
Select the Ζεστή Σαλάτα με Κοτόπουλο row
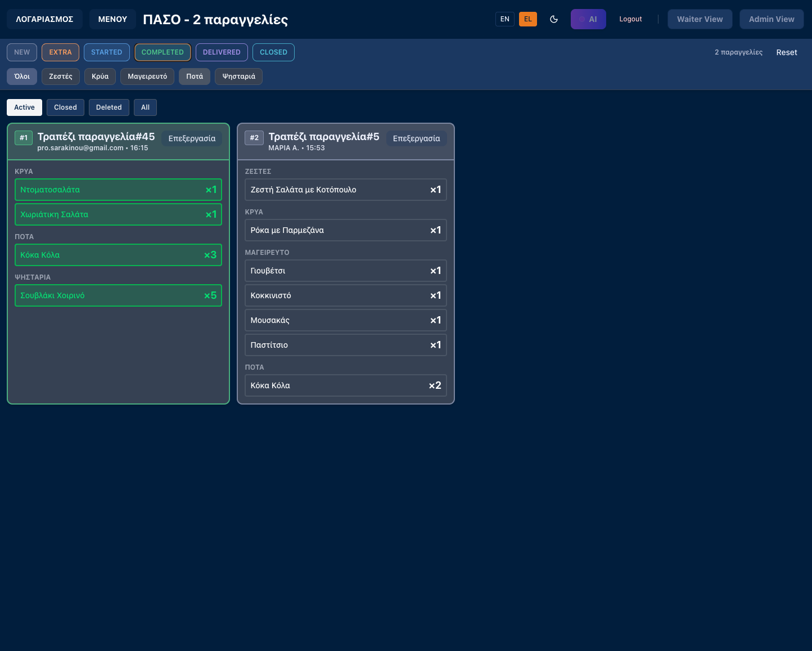[346, 190]
